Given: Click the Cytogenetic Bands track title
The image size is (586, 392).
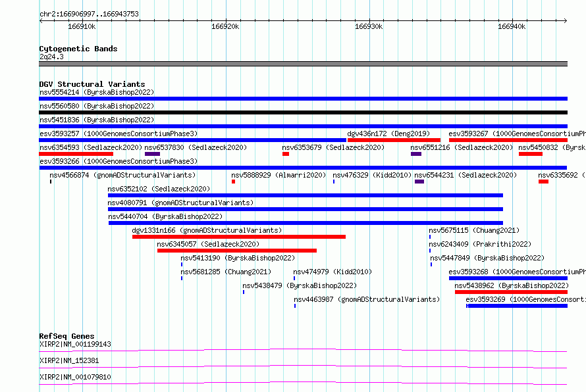Looking at the screenshot, I should point(78,49).
